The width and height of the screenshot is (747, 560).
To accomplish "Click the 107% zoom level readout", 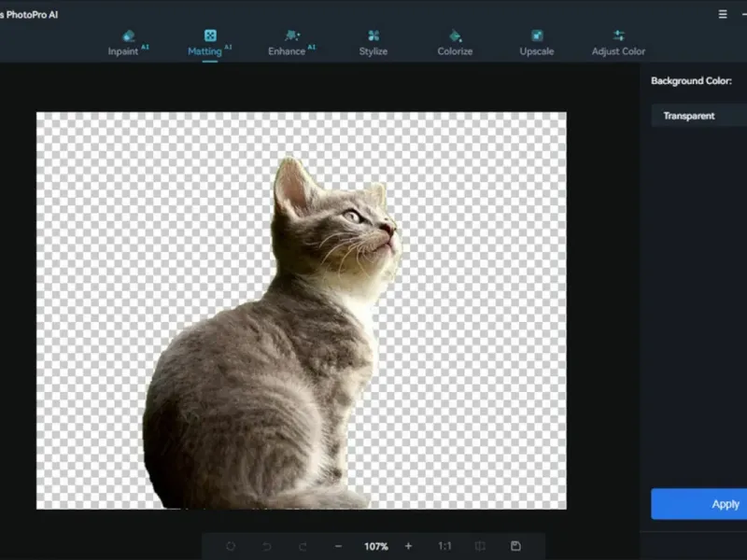I will click(375, 546).
